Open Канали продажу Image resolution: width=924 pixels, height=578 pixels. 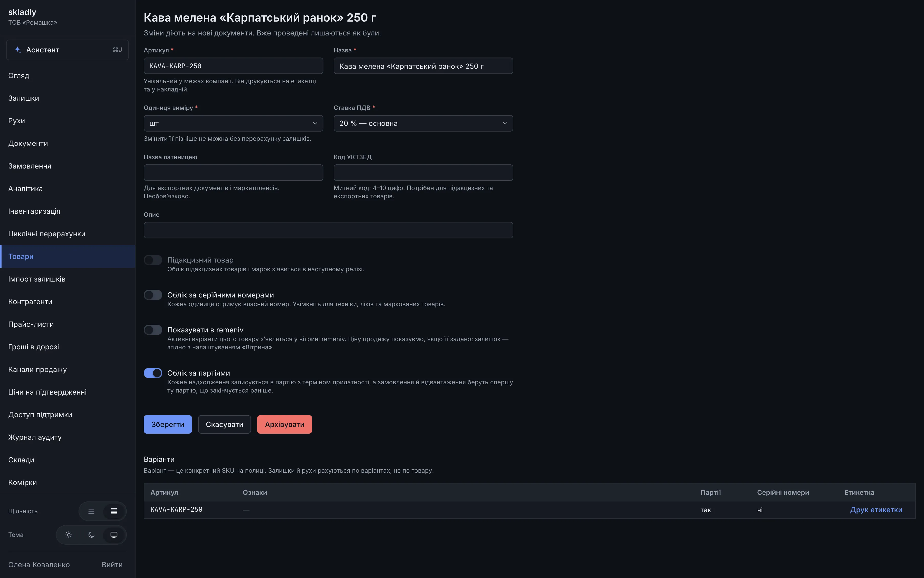coord(68,369)
